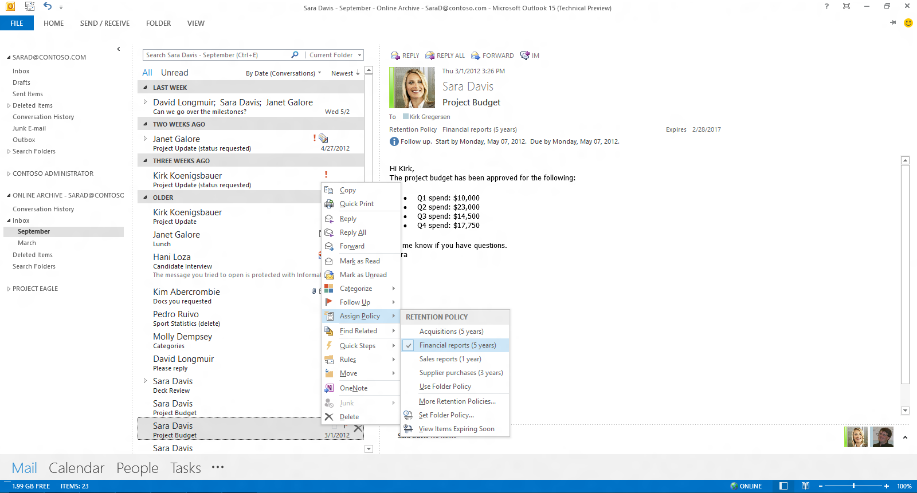Image resolution: width=917 pixels, height=493 pixels.
Task: Click the reading view status bar icon
Action: 805,486
